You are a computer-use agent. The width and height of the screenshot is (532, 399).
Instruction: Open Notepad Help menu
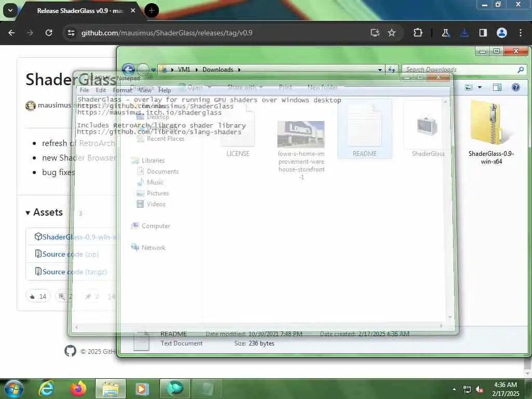click(x=165, y=90)
